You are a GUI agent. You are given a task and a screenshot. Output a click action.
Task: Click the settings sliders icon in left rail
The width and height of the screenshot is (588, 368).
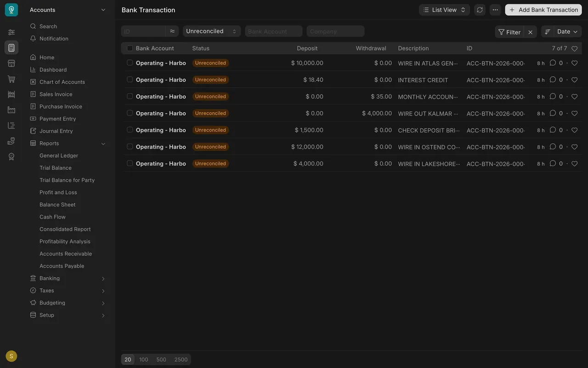click(x=11, y=32)
